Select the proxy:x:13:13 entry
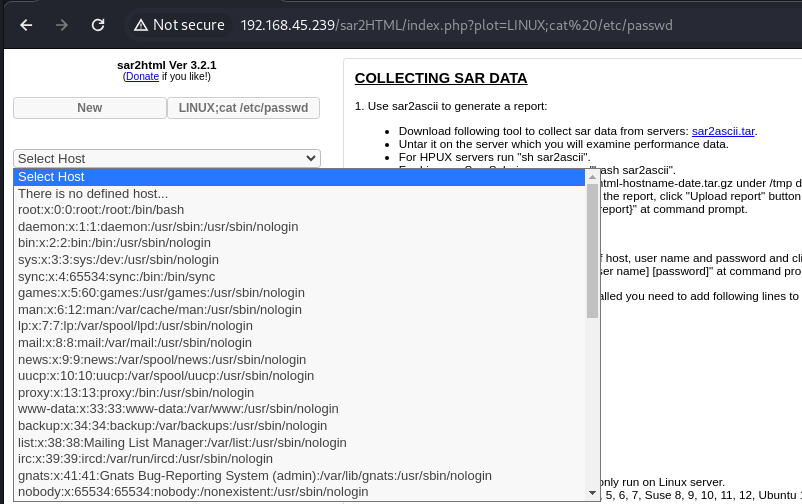 [300, 392]
